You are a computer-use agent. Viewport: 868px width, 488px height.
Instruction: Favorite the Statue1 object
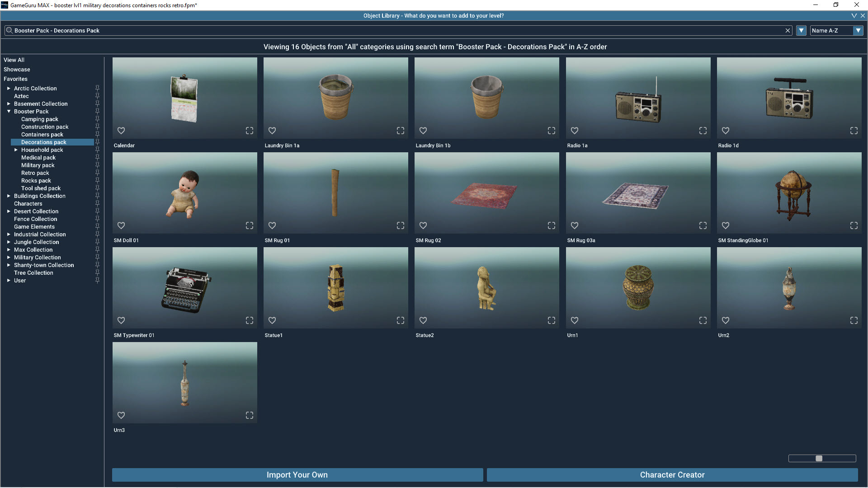(x=272, y=320)
